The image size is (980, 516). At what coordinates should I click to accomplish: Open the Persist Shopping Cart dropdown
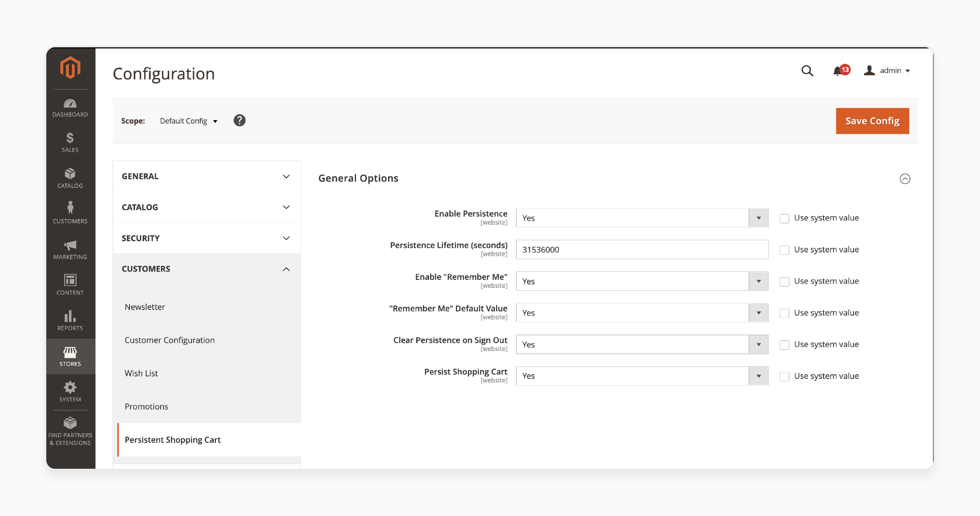pos(642,376)
